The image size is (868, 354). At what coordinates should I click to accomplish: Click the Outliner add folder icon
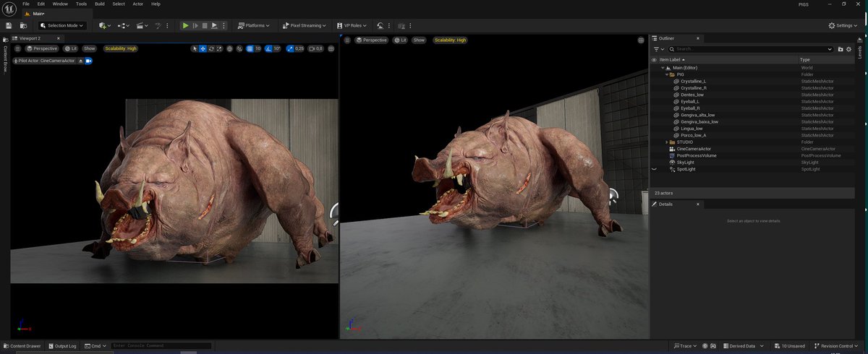(x=841, y=49)
